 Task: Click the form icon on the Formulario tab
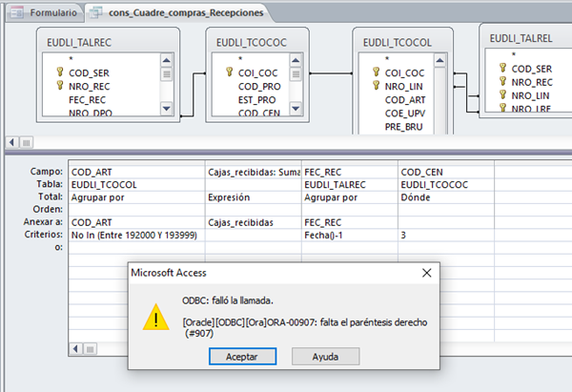point(23,12)
